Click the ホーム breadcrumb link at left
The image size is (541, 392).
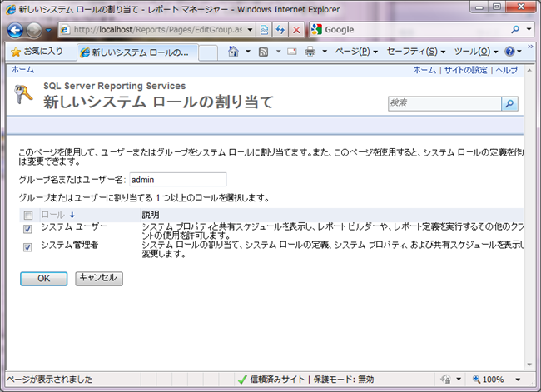click(x=23, y=70)
